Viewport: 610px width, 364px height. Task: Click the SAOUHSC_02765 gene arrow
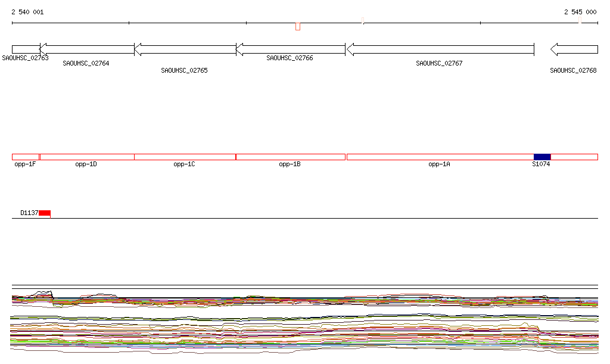coord(185,49)
